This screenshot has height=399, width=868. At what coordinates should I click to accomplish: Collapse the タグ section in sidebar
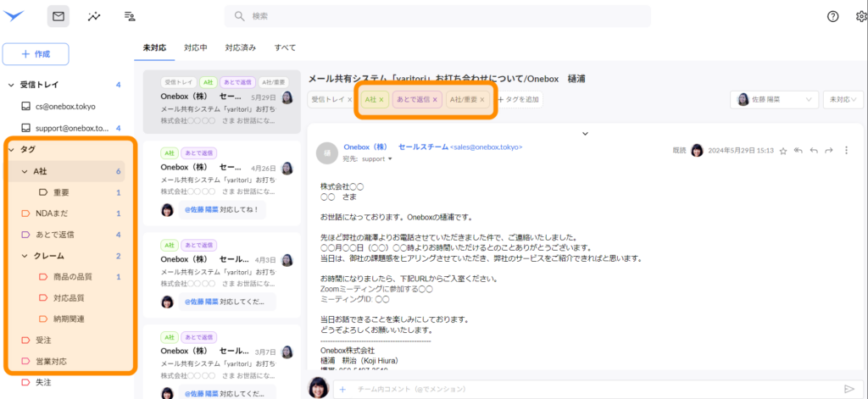click(x=12, y=150)
